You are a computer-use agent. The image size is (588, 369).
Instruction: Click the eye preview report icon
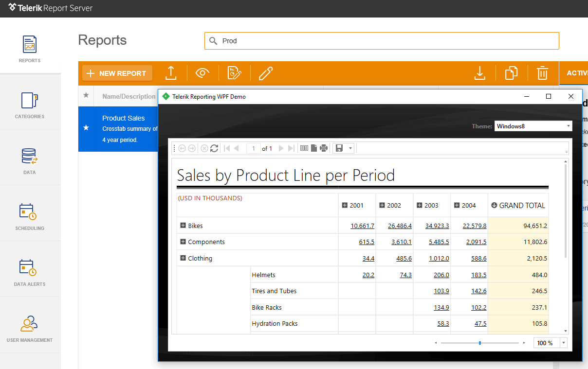point(202,73)
